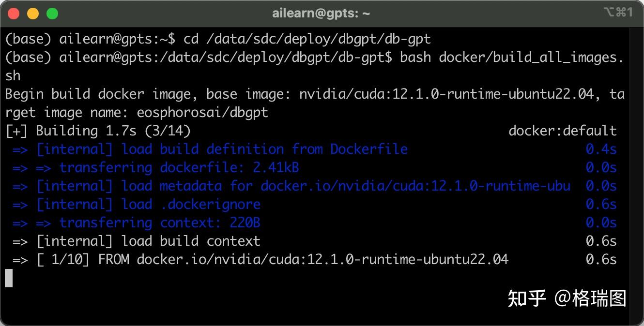This screenshot has width=644, height=326.
Task: Click the 'transferring dockerfile: 2.41kB' line
Action: click(179, 167)
